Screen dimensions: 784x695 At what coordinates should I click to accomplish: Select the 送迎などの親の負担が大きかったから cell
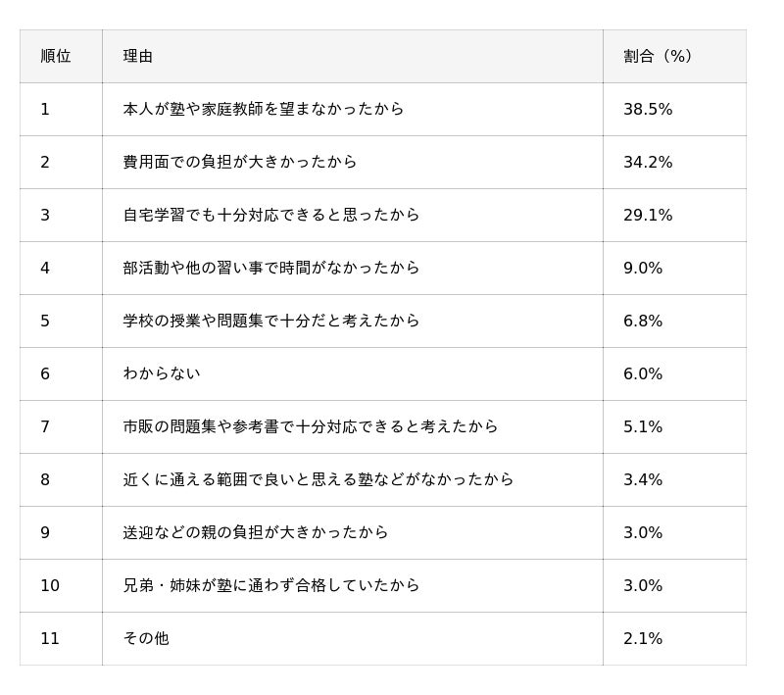tap(255, 533)
